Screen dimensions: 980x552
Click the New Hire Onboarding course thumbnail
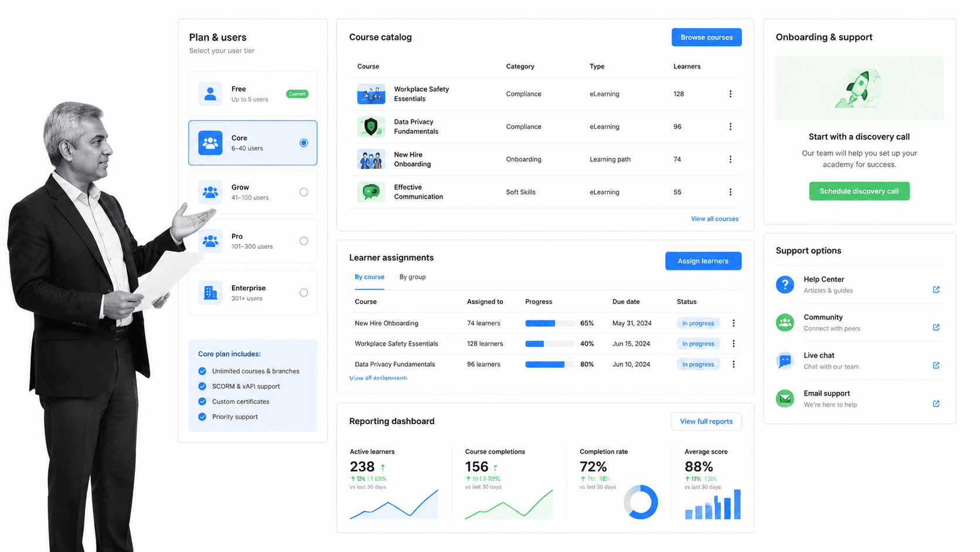point(371,160)
